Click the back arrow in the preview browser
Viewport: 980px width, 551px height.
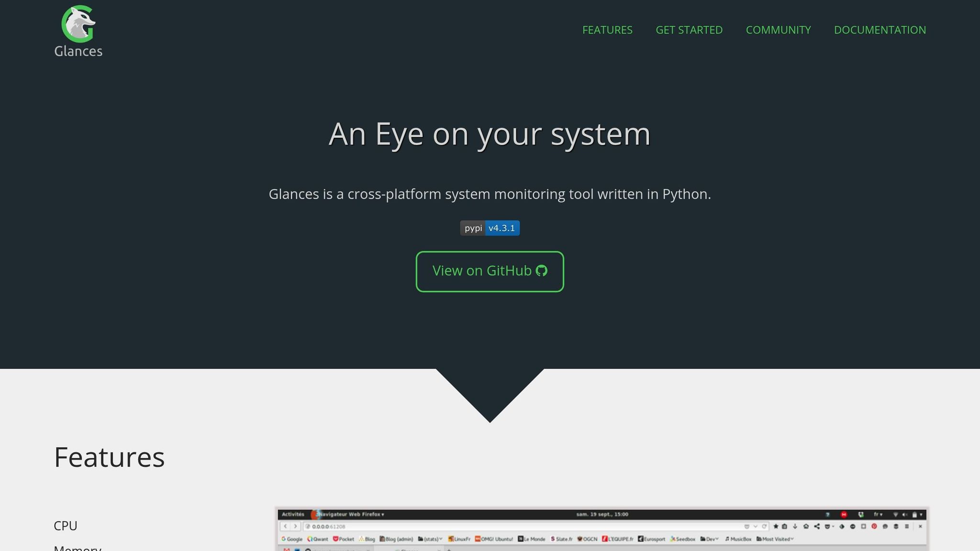285,527
